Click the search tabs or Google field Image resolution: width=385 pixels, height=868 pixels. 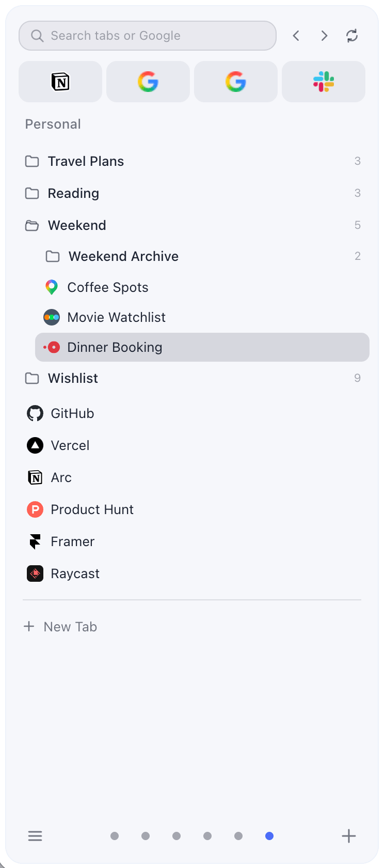tap(147, 36)
